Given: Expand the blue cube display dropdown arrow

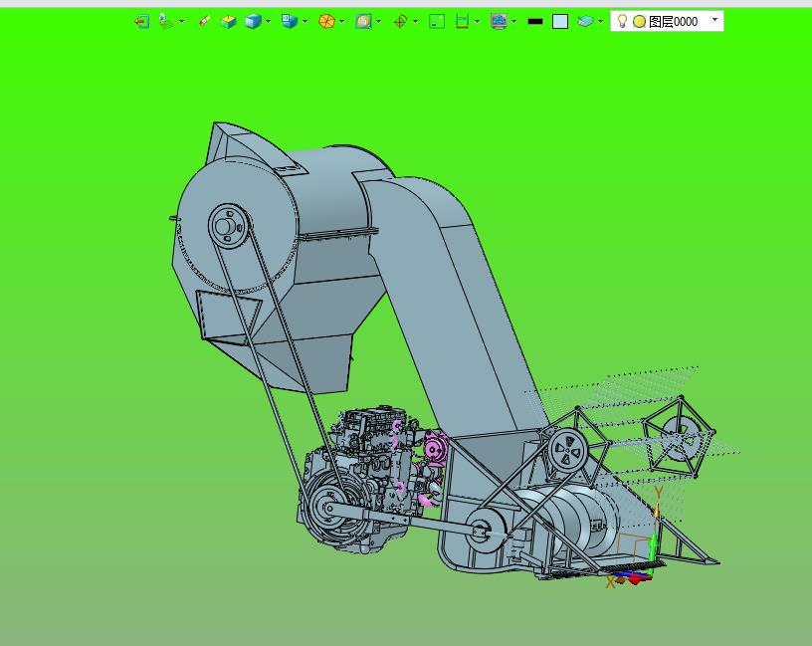Looking at the screenshot, I should 269,22.
